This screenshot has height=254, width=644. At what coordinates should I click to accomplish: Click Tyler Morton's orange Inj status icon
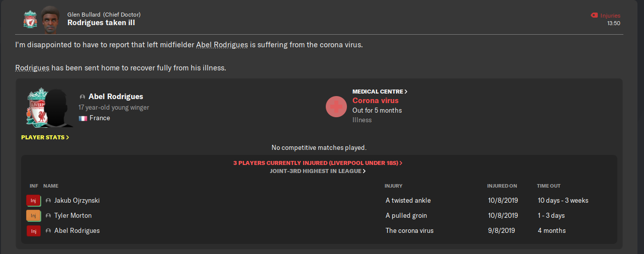33,216
